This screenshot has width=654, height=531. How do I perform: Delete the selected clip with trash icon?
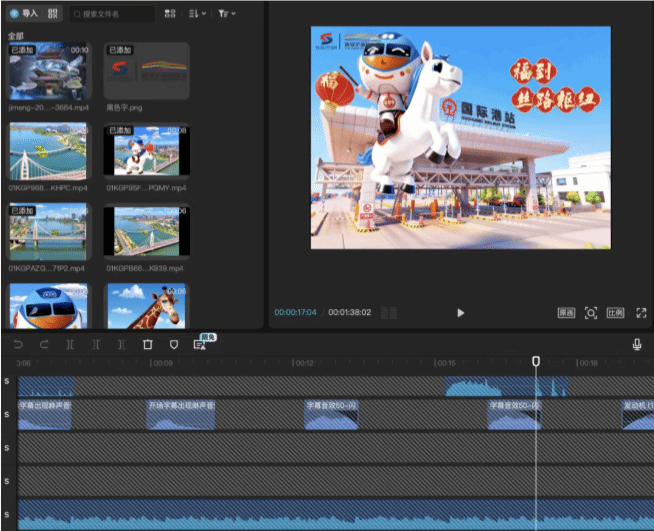click(x=147, y=344)
